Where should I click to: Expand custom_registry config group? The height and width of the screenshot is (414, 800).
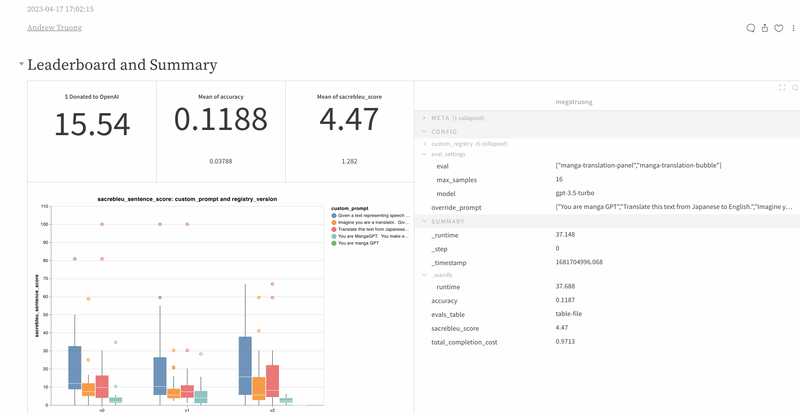tap(424, 144)
